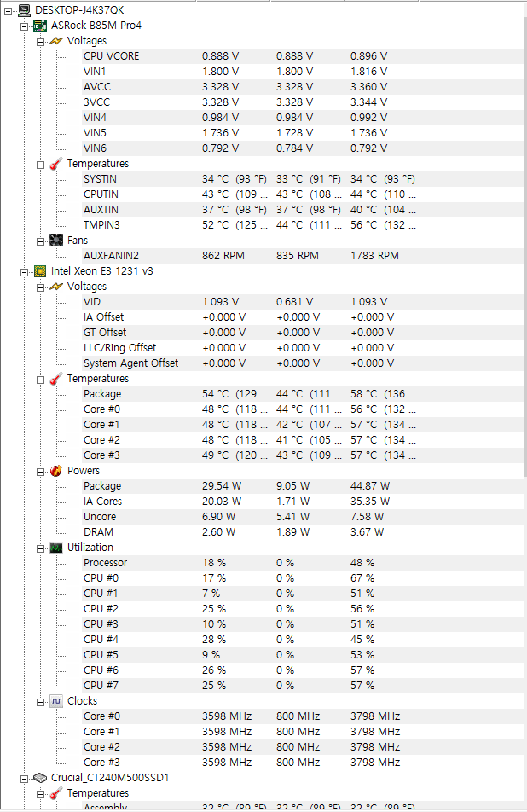Image resolution: width=527 pixels, height=812 pixels.
Task: Collapse the Voltages section under ASRock
Action: 41,41
